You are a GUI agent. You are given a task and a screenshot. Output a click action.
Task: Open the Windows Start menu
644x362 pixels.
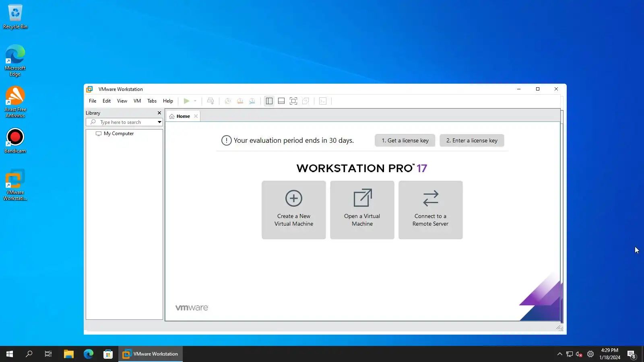pos(10,354)
